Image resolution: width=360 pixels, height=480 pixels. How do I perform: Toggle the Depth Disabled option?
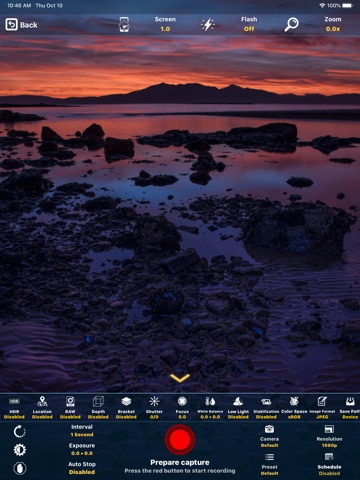98,407
